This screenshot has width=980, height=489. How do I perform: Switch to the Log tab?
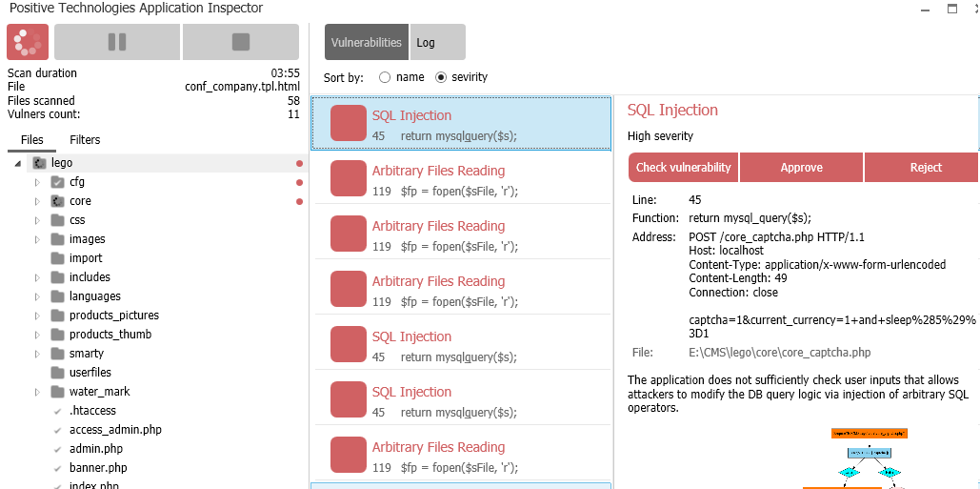click(437, 43)
